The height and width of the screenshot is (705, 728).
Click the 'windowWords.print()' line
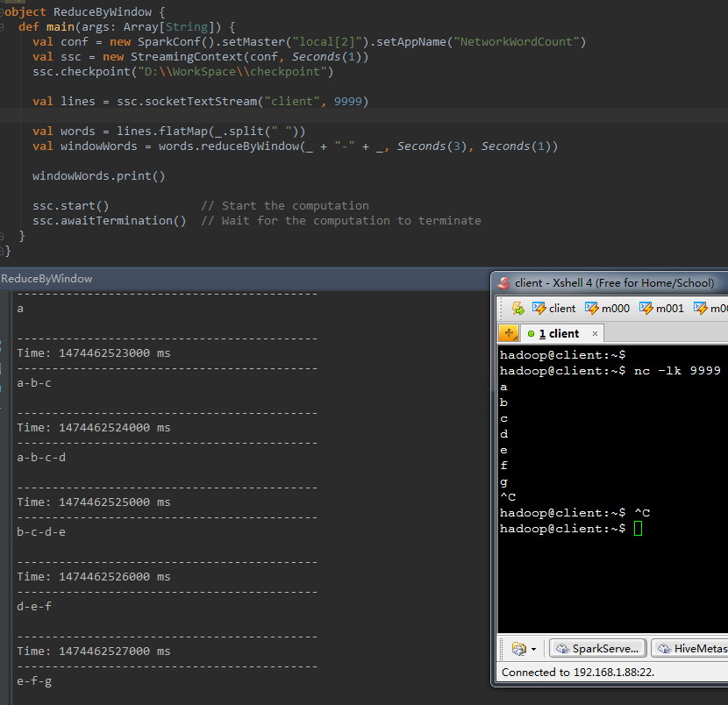pos(99,176)
